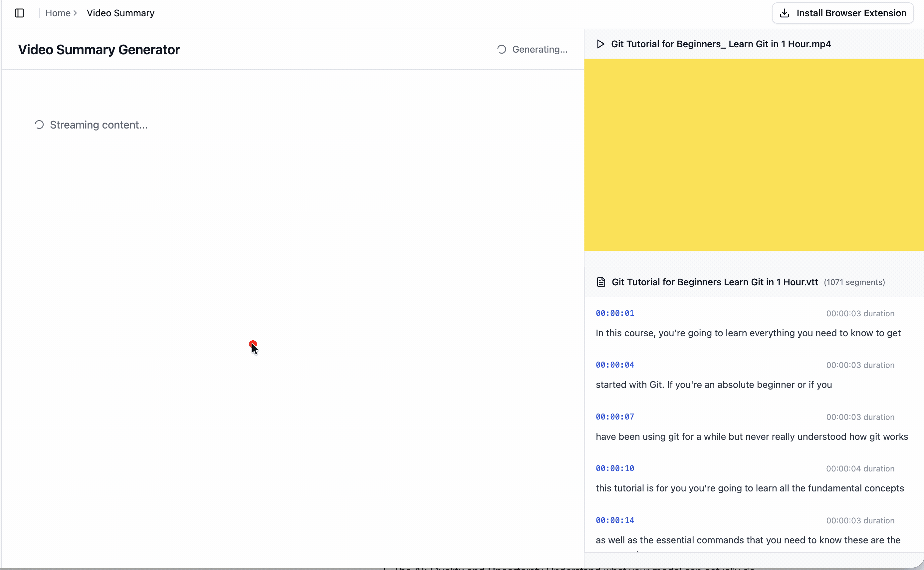The width and height of the screenshot is (924, 570).
Task: Select the transcript line starting with In this course
Action: [748, 333]
